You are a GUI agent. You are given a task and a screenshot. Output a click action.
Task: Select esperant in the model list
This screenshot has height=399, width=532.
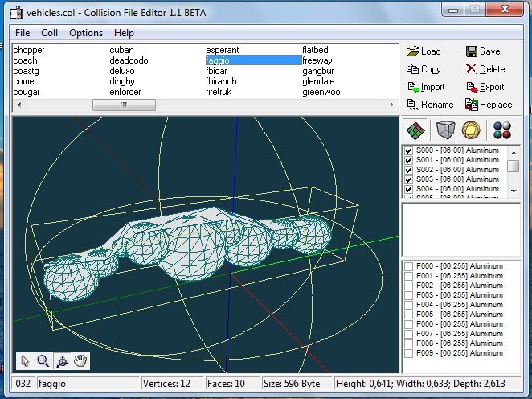pos(223,50)
